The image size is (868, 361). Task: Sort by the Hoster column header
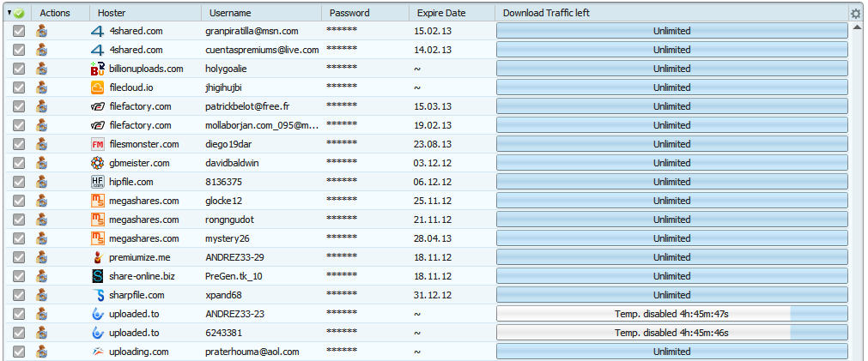coord(146,13)
